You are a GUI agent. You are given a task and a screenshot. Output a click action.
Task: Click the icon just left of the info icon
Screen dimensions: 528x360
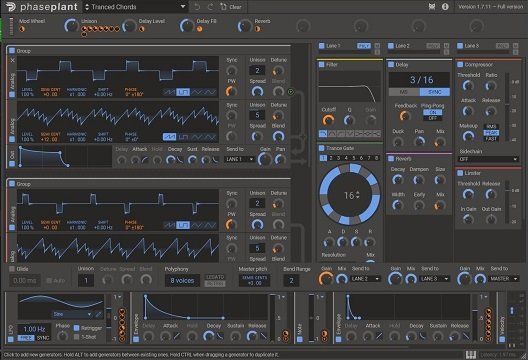[432, 7]
